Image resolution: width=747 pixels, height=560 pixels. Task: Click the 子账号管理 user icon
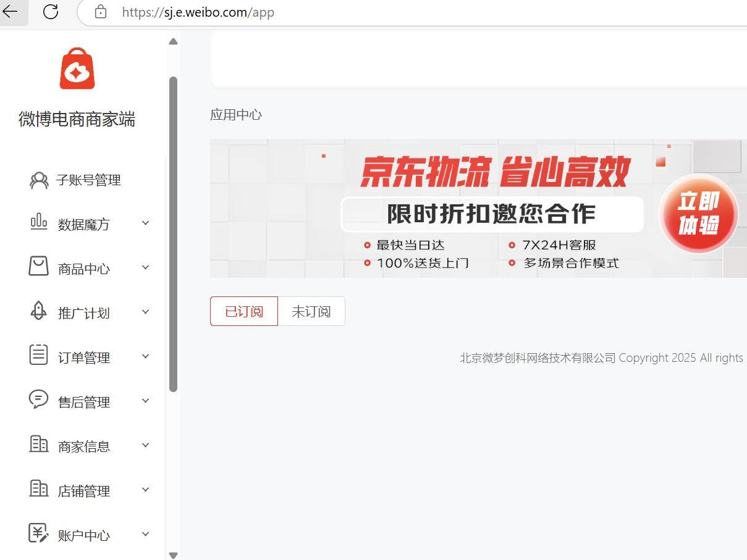click(39, 180)
